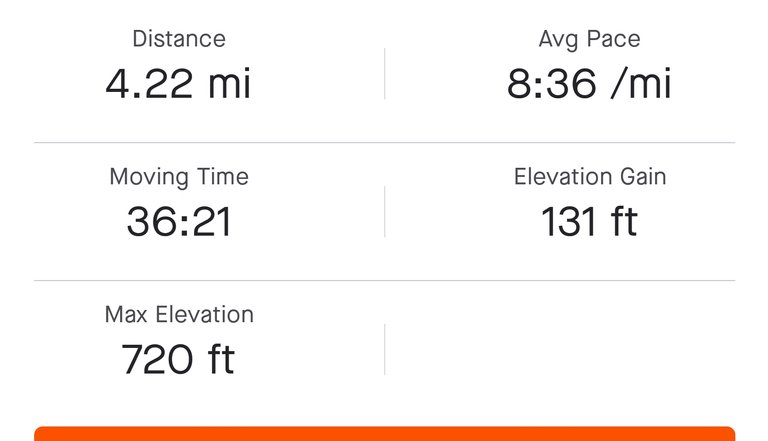
Task: Click the "ft" unit after 131
Action: 618,221
